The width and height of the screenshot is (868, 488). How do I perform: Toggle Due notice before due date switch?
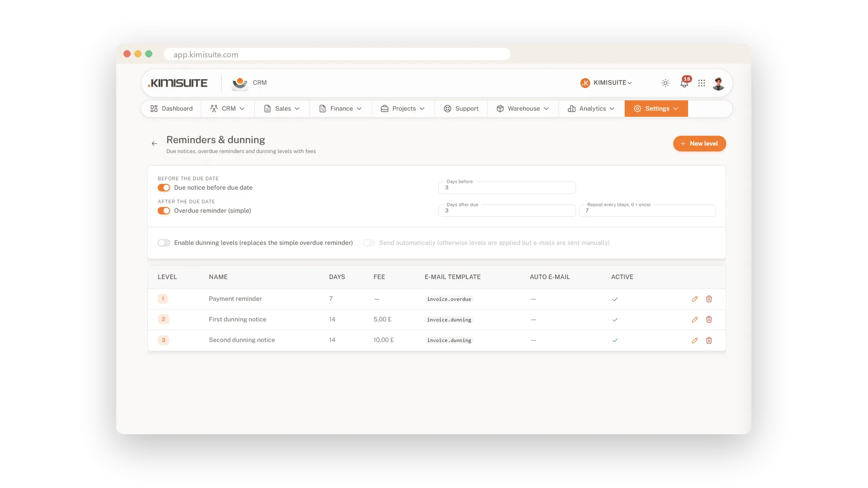(x=164, y=188)
